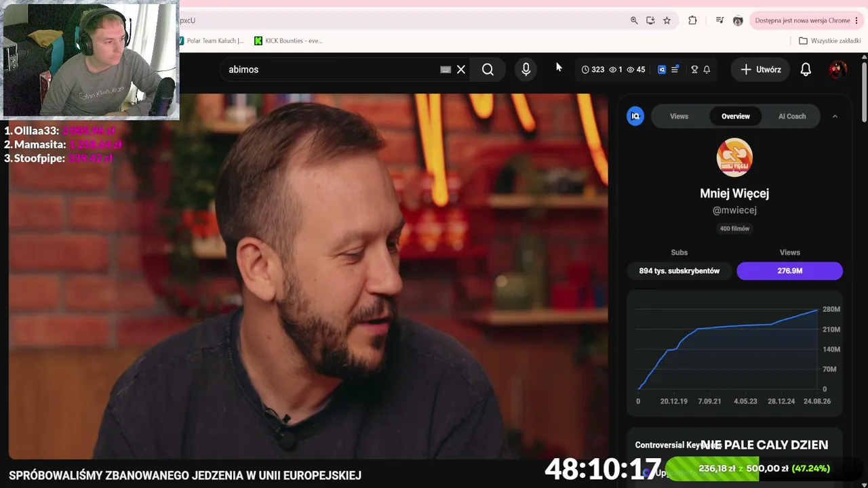The width and height of the screenshot is (868, 488).
Task: Clear the search text with the X
Action: [461, 69]
